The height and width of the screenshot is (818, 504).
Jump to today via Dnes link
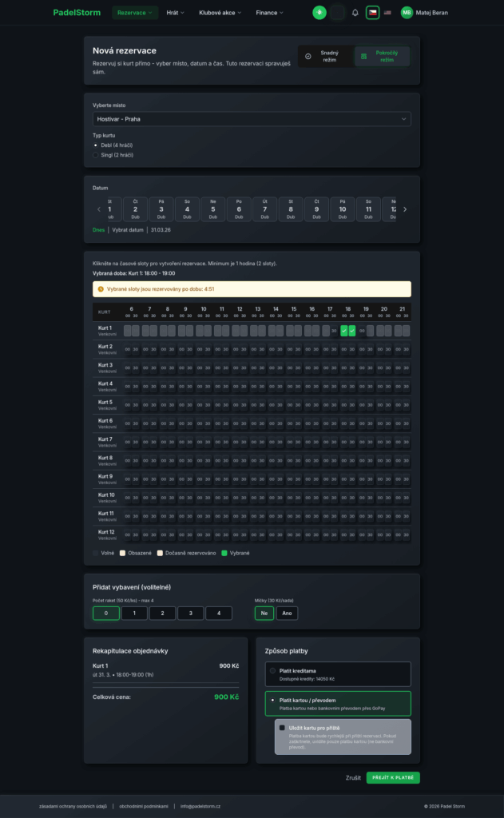coord(98,229)
